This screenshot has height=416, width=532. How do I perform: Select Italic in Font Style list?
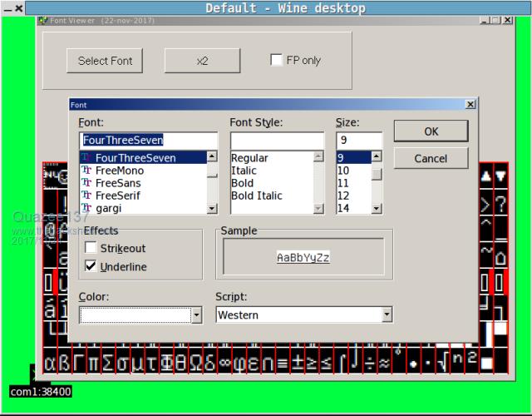click(x=244, y=171)
